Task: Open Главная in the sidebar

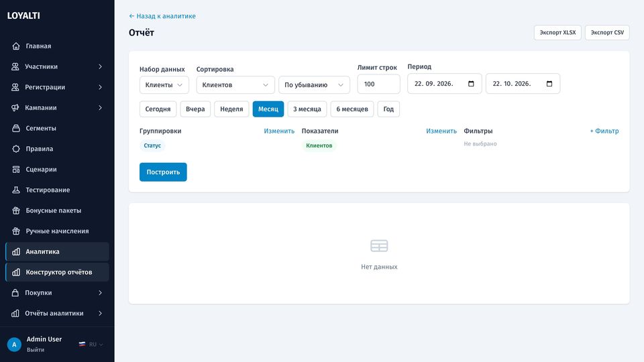Action: coord(57,46)
